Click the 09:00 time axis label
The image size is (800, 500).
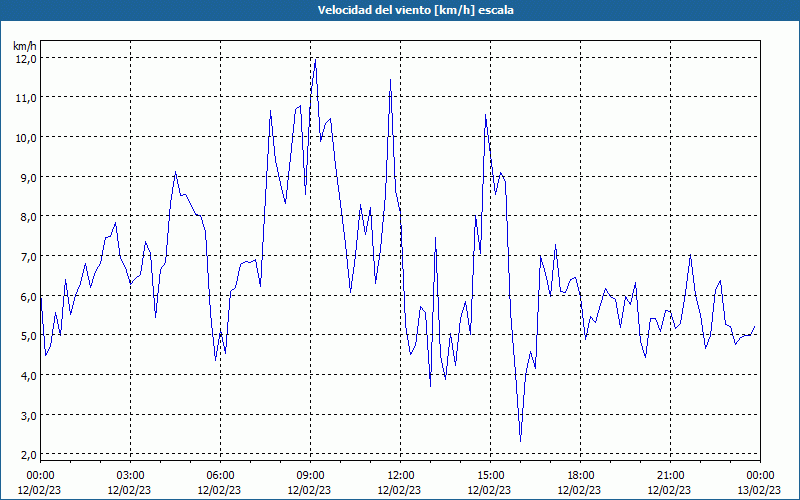pos(310,476)
